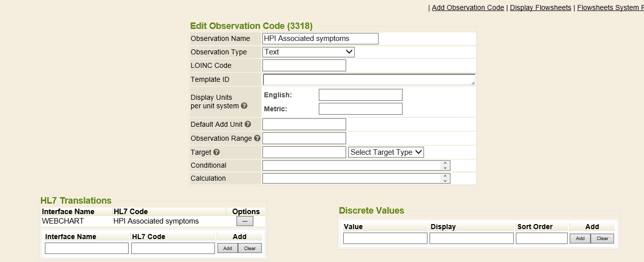Go to Display Flowsheets link
Image resolution: width=644 pixels, height=262 pixels.
[540, 7]
